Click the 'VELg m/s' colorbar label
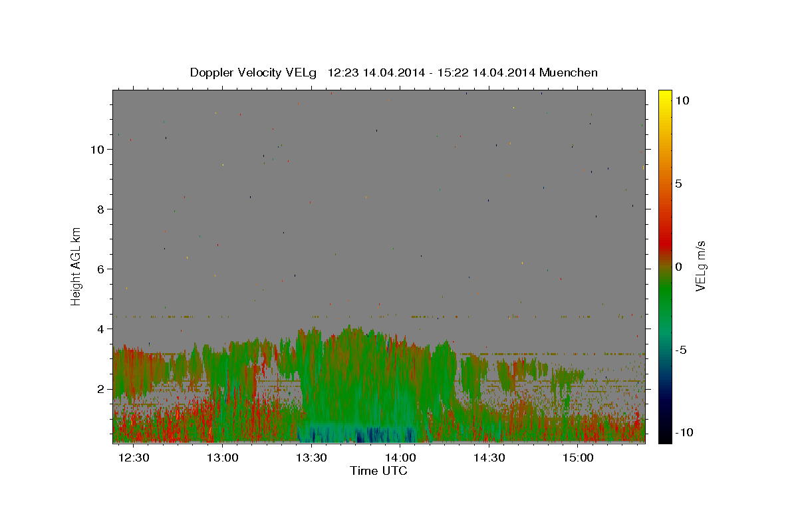Image resolution: width=798 pixels, height=532 pixels. pos(700,267)
